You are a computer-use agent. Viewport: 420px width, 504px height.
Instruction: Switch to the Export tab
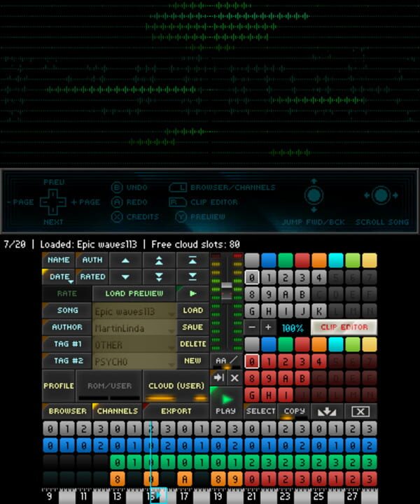(176, 412)
